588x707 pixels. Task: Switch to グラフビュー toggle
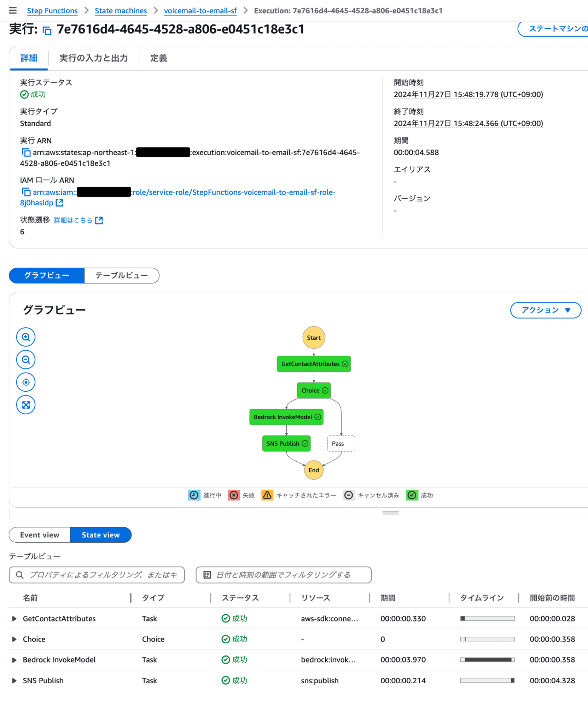[x=47, y=275]
